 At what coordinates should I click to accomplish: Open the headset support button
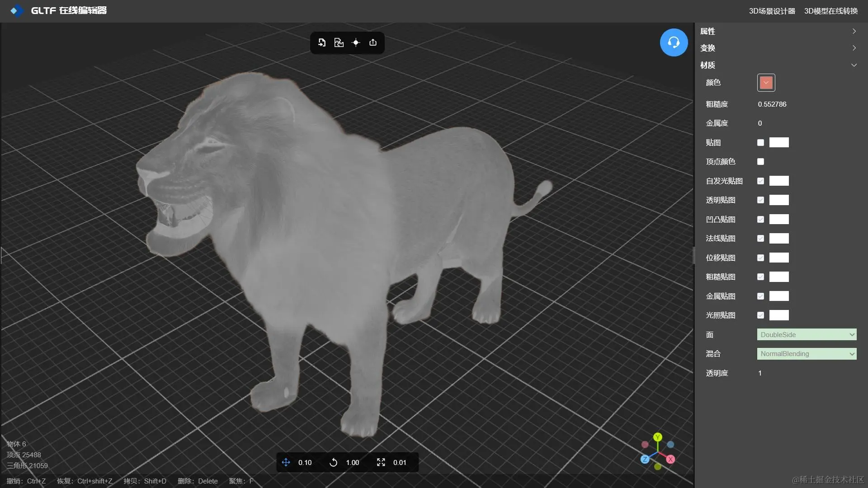[x=674, y=42]
